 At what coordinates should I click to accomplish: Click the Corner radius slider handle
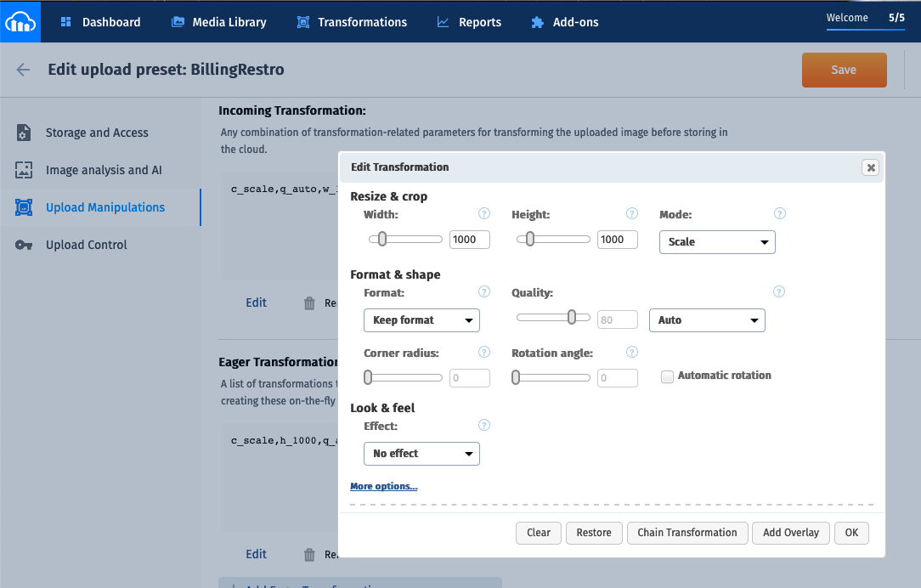(x=368, y=377)
